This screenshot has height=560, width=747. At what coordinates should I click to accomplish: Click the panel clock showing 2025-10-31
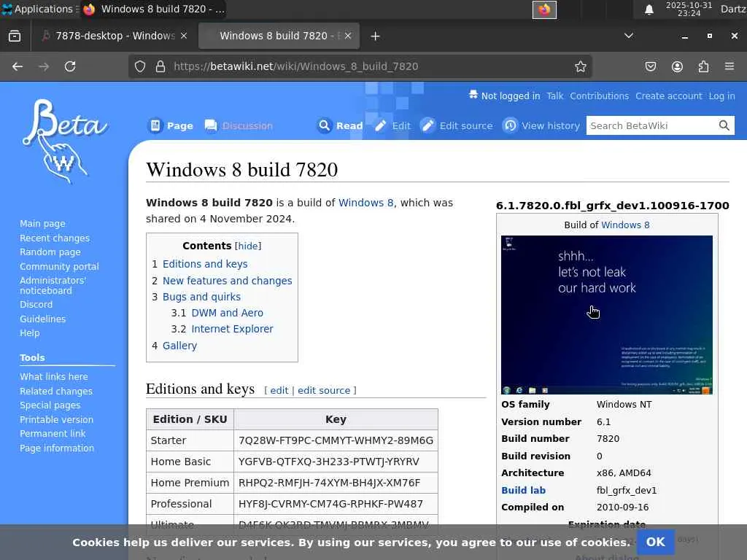click(x=689, y=9)
